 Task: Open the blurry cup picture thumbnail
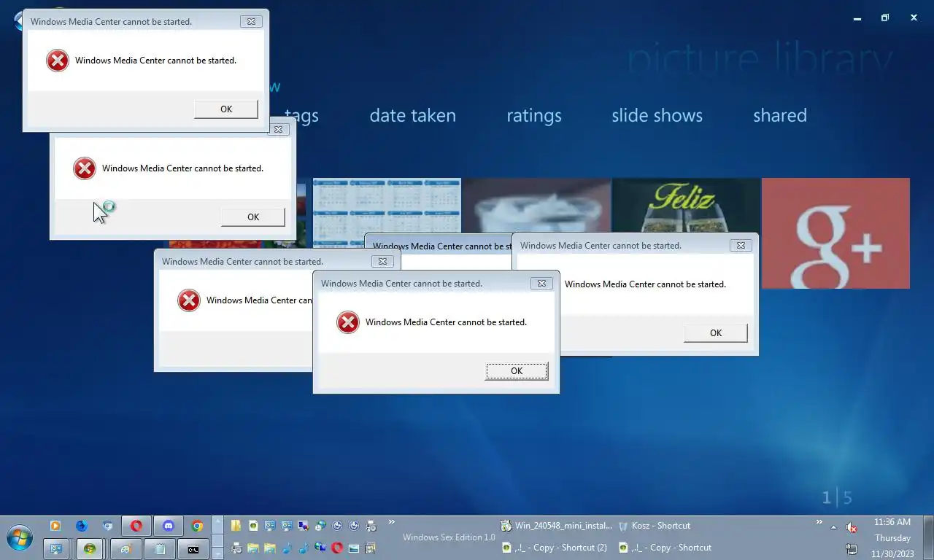pos(537,206)
